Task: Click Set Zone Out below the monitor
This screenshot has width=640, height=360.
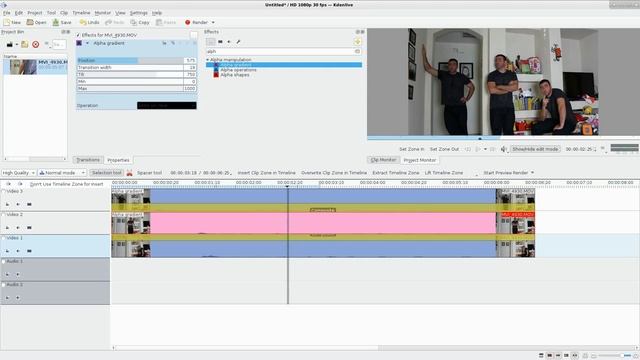Action: 444,149
